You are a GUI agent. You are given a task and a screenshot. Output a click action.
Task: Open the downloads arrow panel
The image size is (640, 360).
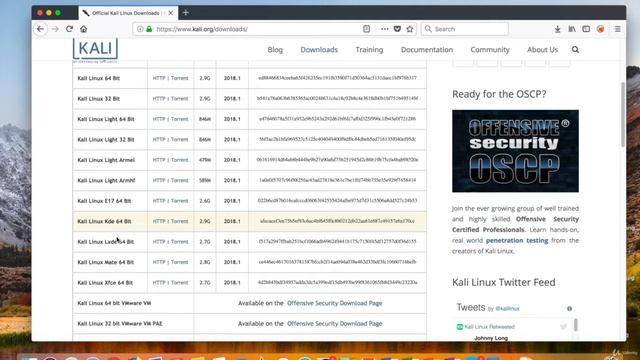pos(558,29)
